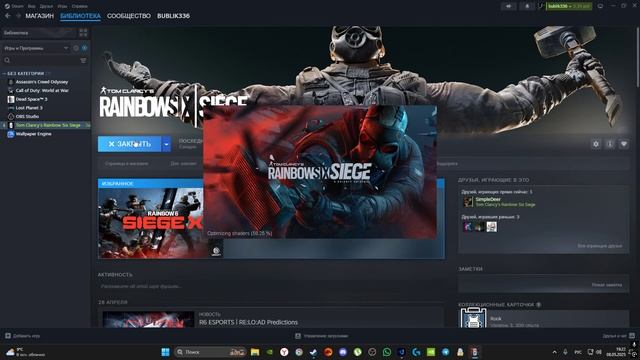Screen dimensions: 640x360
Task: Open Steam notifications bell icon
Action: click(527, 6)
